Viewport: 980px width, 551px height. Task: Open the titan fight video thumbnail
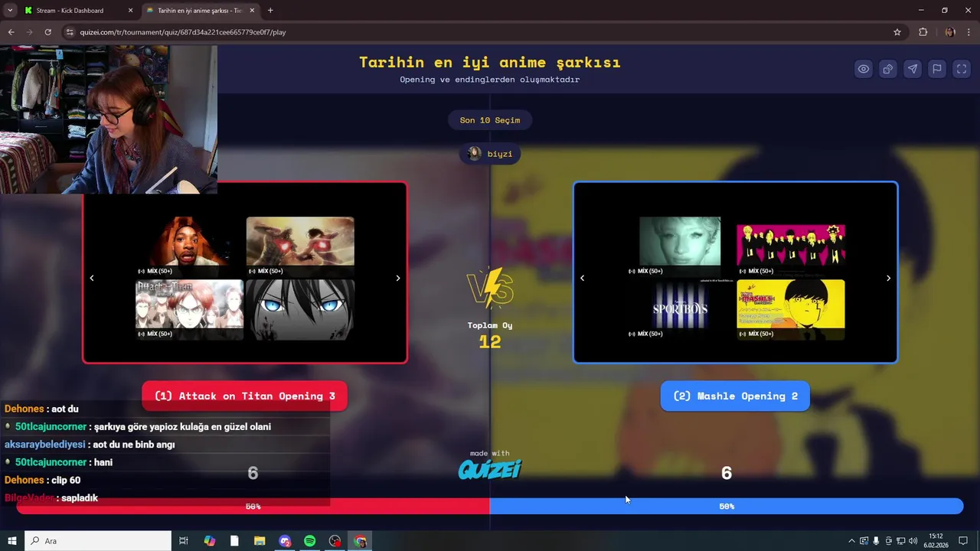(300, 246)
